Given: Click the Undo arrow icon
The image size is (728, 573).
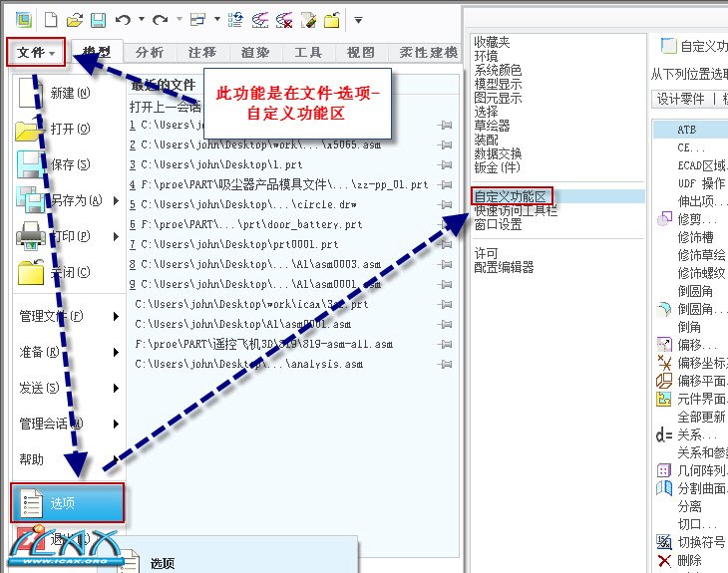Looking at the screenshot, I should [x=123, y=20].
